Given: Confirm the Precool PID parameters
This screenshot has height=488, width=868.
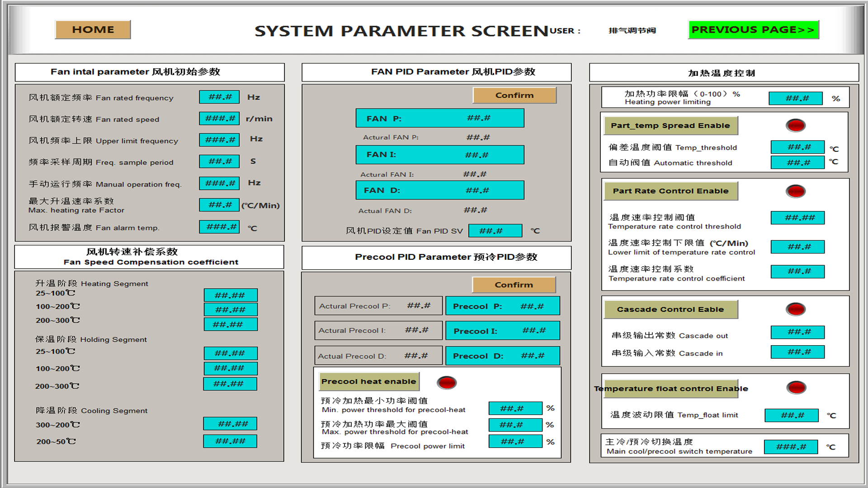Looking at the screenshot, I should click(514, 285).
